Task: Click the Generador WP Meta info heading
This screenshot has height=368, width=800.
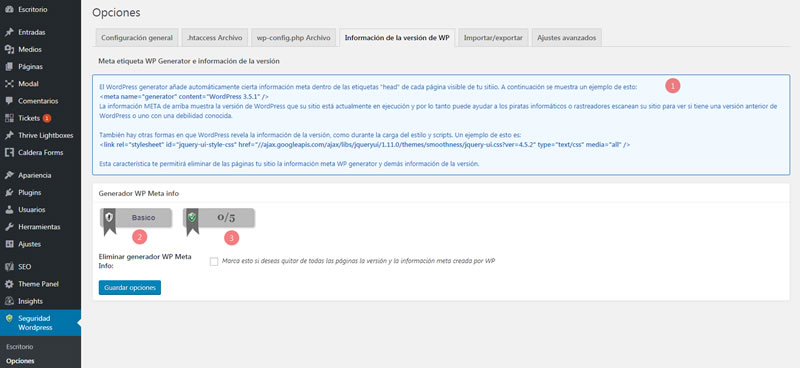Action: point(138,194)
